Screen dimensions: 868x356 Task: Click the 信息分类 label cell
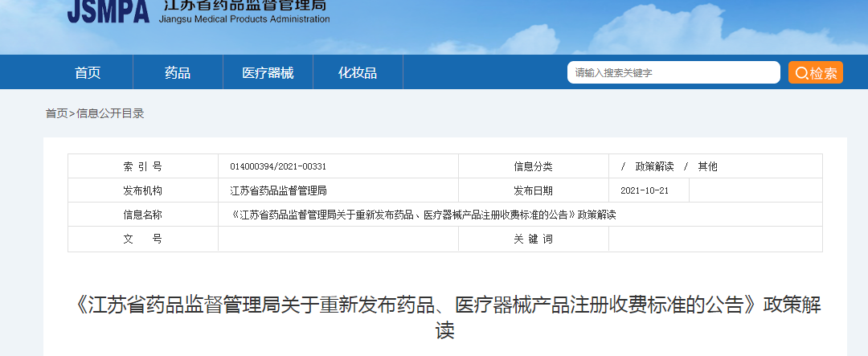[533, 166]
